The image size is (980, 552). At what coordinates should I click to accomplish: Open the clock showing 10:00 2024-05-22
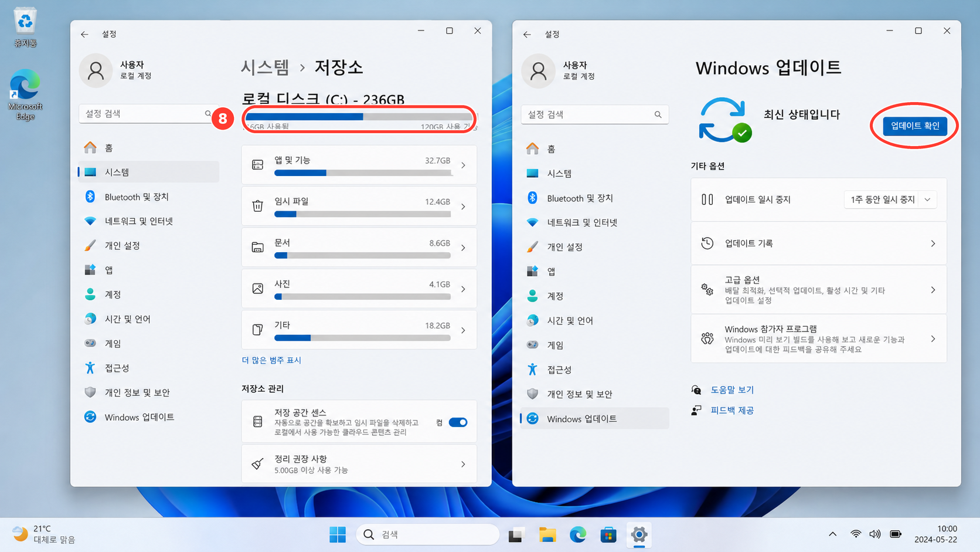click(x=935, y=534)
